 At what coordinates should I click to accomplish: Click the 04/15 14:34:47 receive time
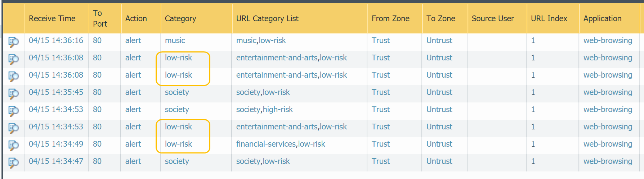click(x=56, y=161)
